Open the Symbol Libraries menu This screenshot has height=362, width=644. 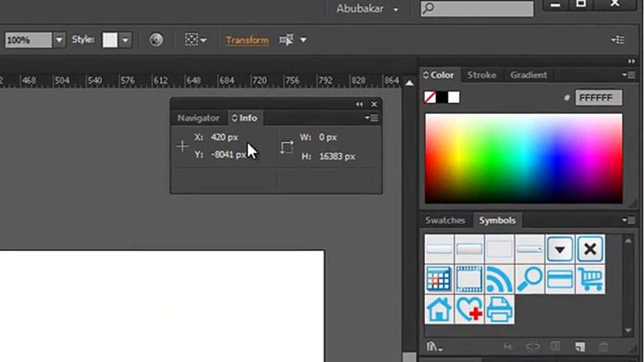(x=434, y=347)
